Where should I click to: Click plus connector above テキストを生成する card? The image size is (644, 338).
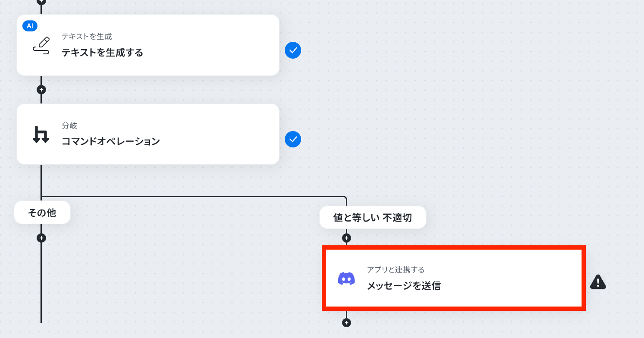pos(41,1)
